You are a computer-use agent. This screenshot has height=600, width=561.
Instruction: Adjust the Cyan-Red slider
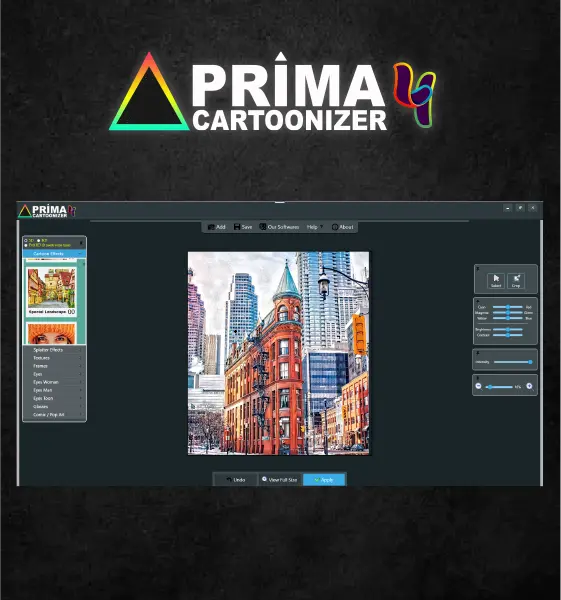[508, 307]
